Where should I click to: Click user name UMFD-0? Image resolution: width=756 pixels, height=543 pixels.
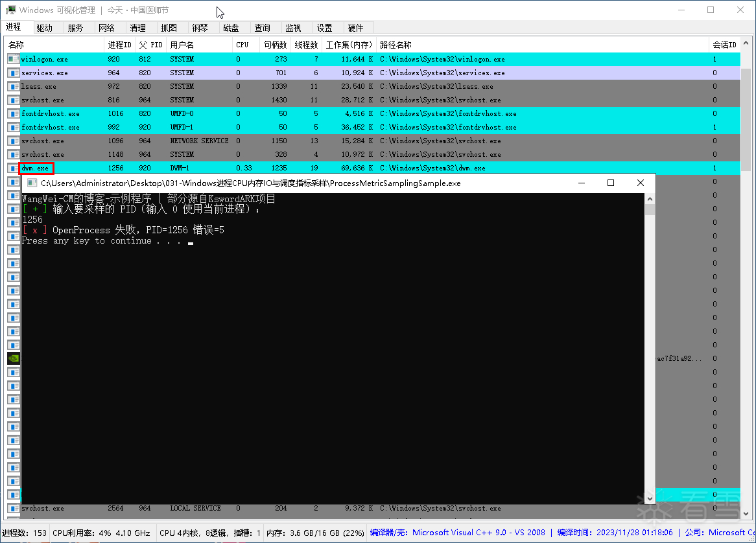tap(182, 113)
